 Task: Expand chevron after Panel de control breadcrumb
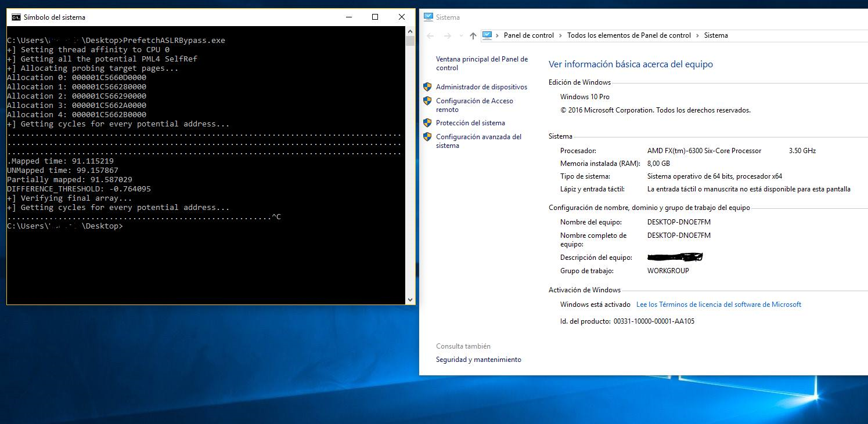[x=561, y=35]
